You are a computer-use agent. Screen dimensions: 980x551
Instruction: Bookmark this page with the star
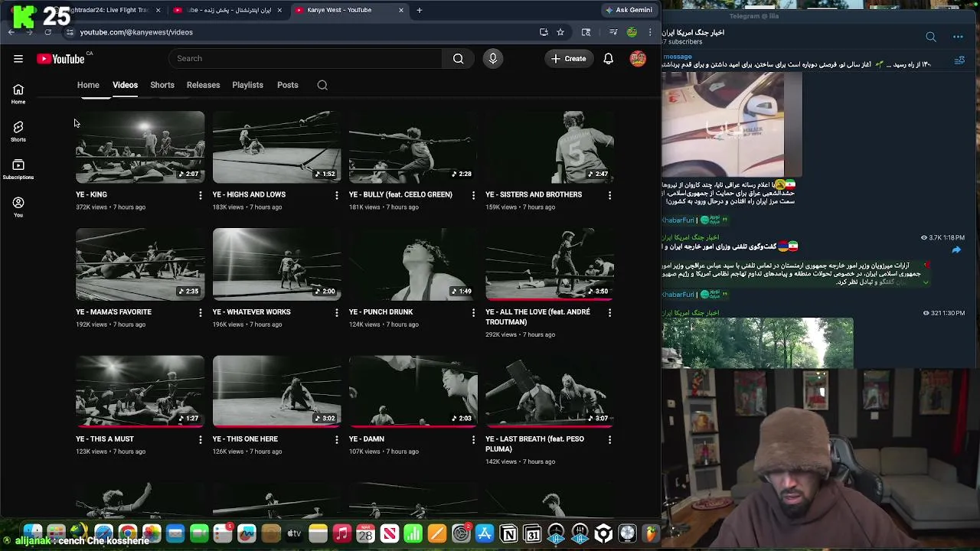click(x=560, y=32)
